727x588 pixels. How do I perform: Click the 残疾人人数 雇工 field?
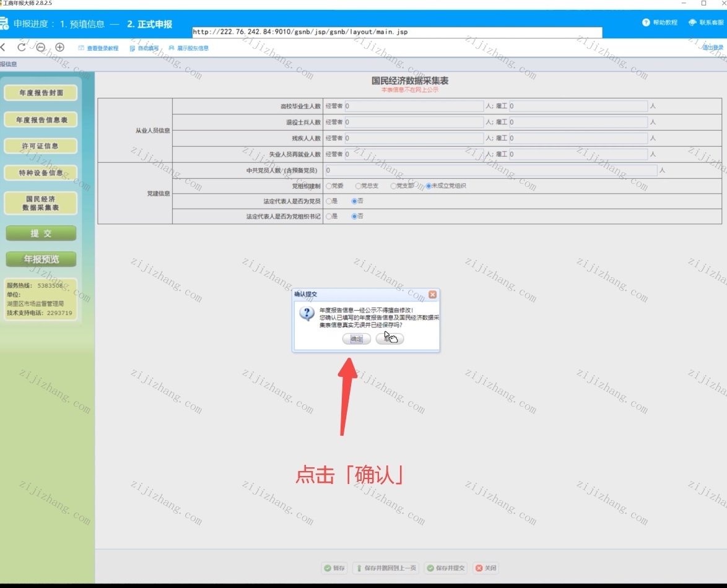click(x=578, y=138)
